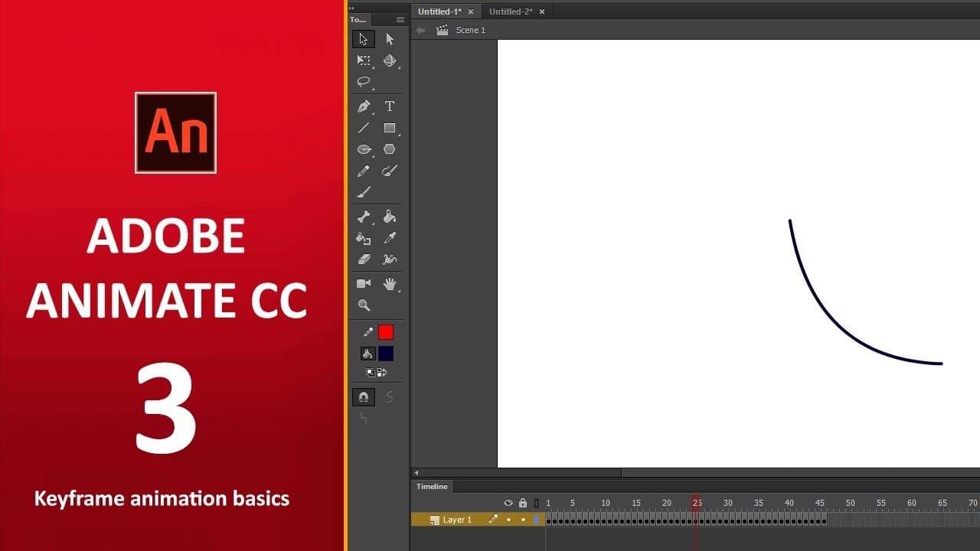980x551 pixels.
Task: Select the Eyedropper tool
Action: click(x=390, y=239)
